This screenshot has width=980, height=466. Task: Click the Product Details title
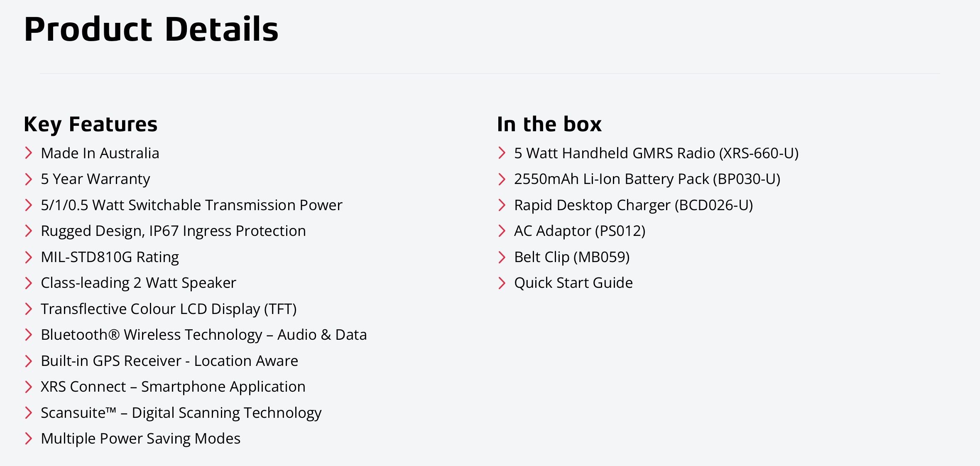click(151, 29)
